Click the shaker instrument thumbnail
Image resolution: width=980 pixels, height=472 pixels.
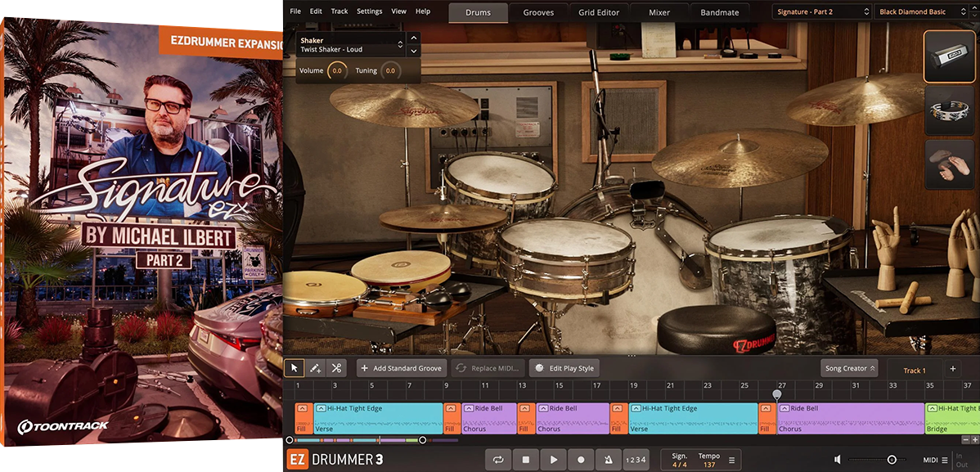pos(949,57)
